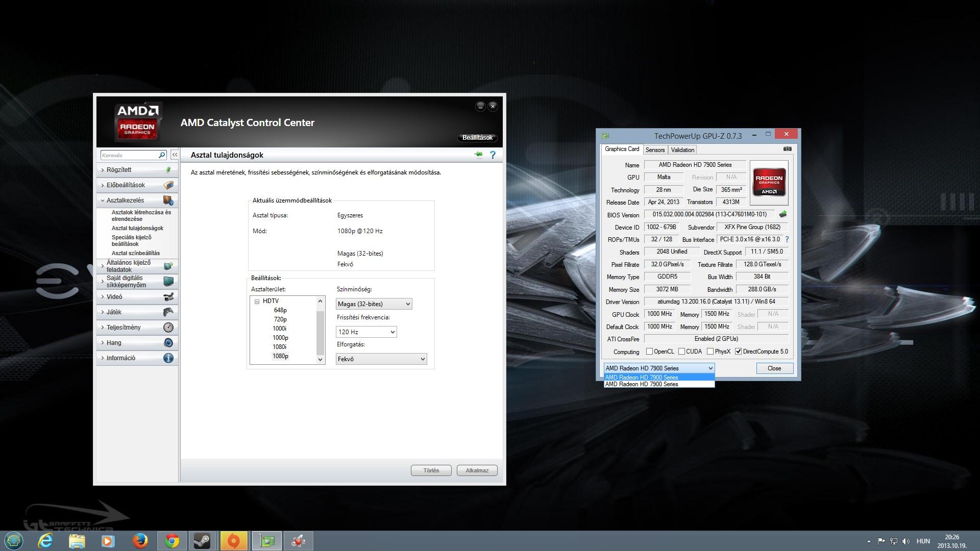The height and width of the screenshot is (551, 980).
Task: Open Asztalok létrehozása és elrendezése
Action: coord(141,215)
